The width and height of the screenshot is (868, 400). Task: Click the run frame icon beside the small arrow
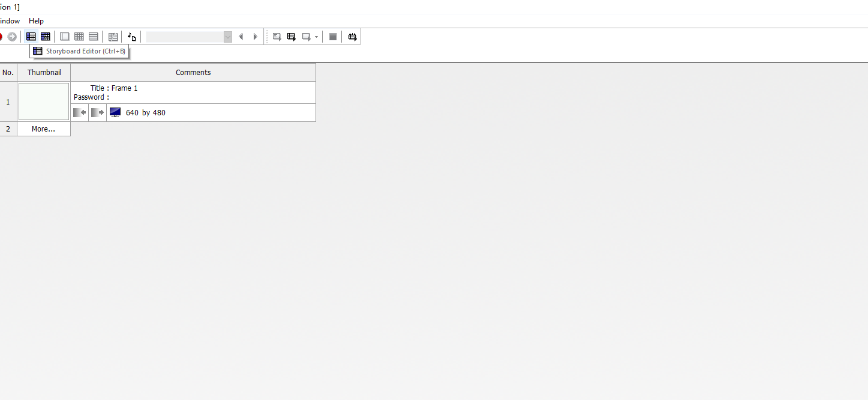[x=307, y=37]
